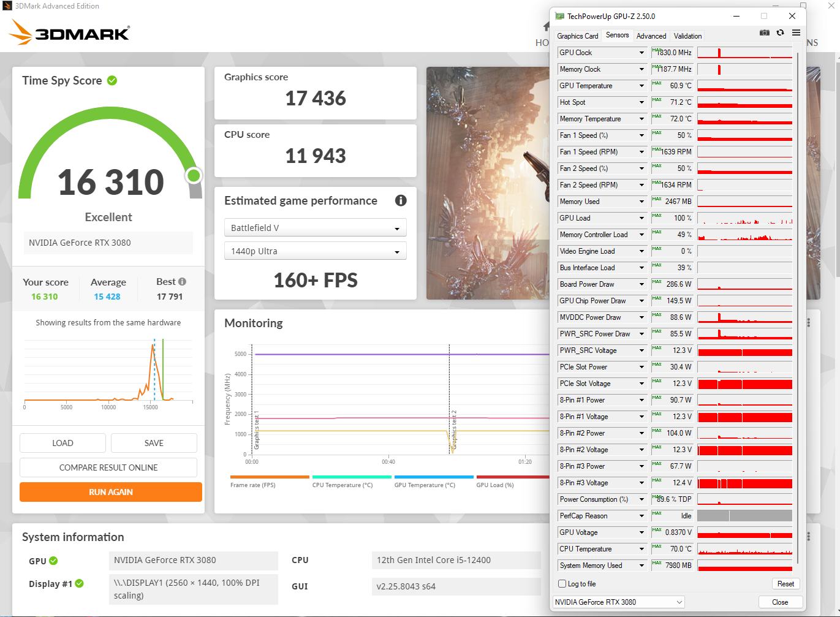This screenshot has height=617, width=840.
Task: Click the orange Frame rate (FPS) legend bar
Action: coord(270,477)
